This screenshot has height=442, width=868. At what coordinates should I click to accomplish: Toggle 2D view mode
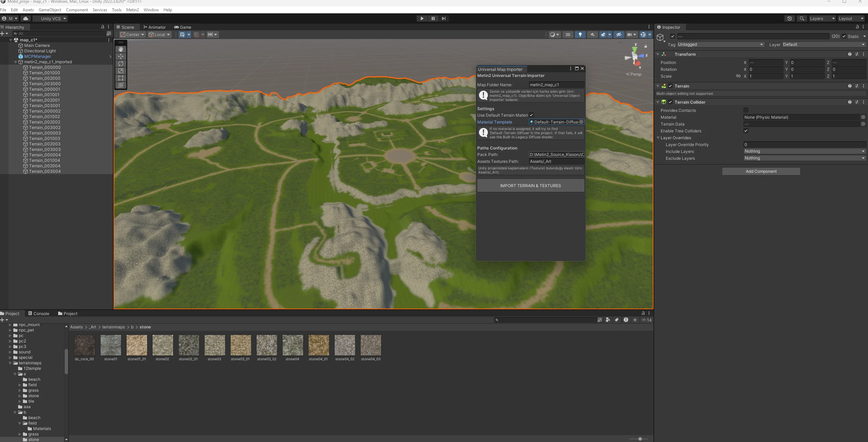point(568,35)
